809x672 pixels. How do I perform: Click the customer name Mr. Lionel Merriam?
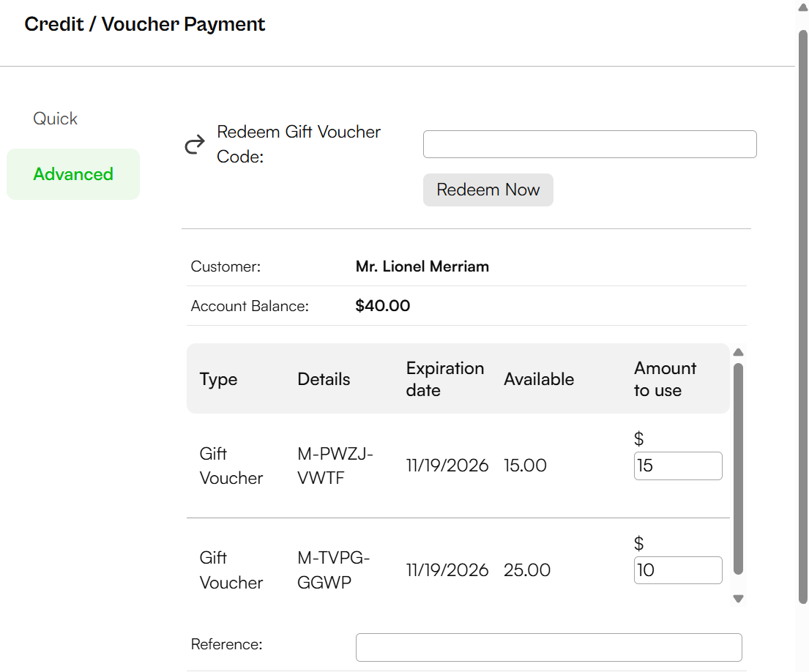point(422,266)
